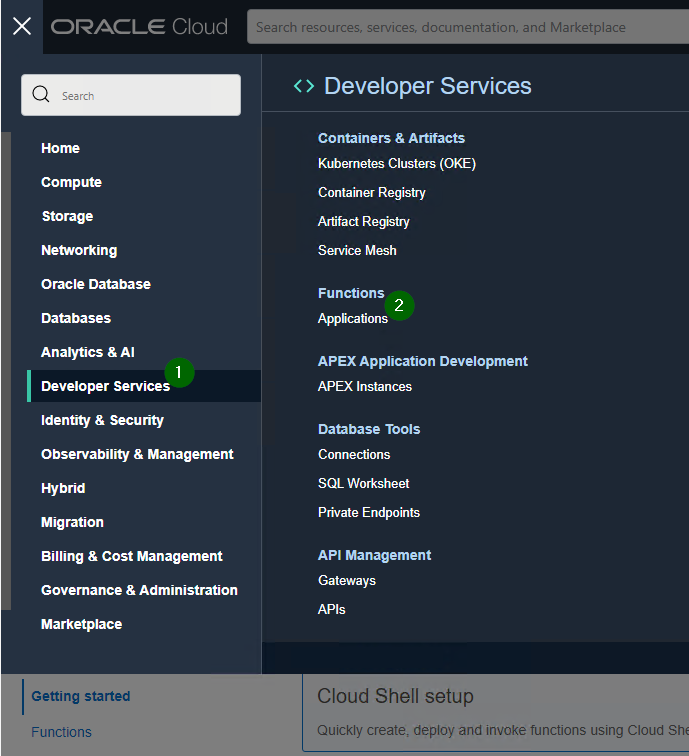The height and width of the screenshot is (756, 689).
Task: Open the Analytics & AI category
Action: click(88, 352)
